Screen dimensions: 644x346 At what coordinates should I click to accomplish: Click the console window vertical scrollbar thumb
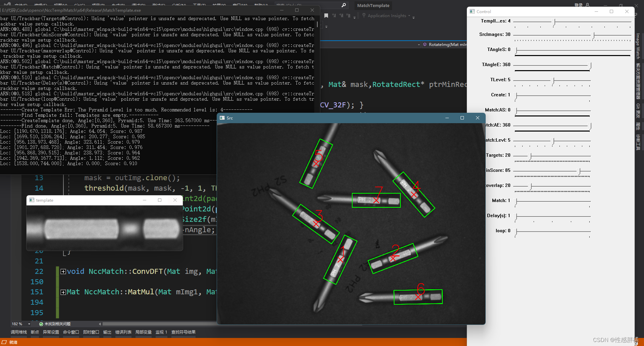[x=317, y=24]
